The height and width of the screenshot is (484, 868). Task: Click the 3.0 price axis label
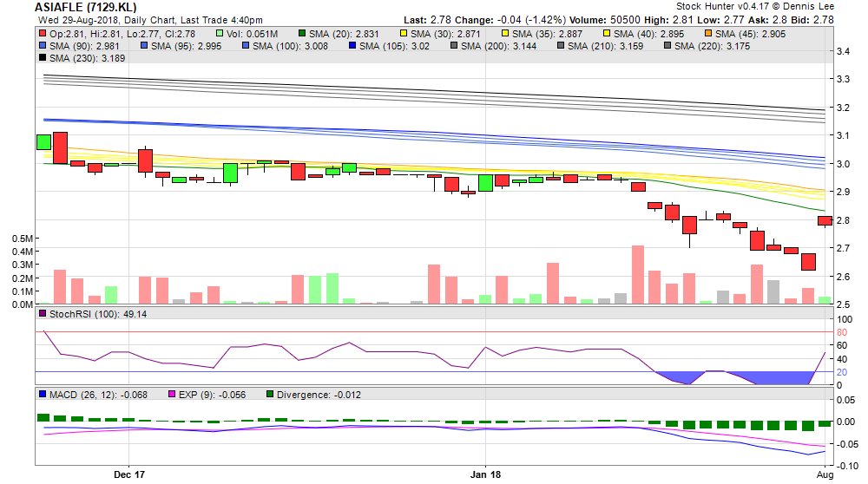pyautogui.click(x=843, y=164)
